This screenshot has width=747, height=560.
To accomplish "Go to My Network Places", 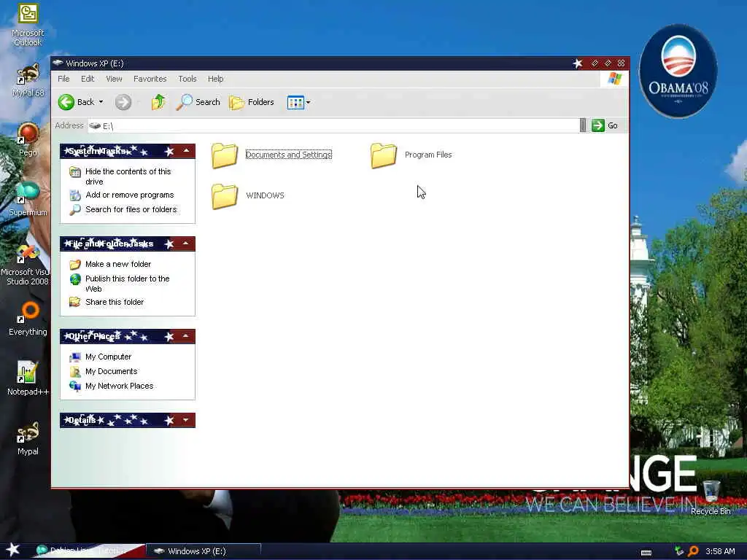I will tap(119, 386).
